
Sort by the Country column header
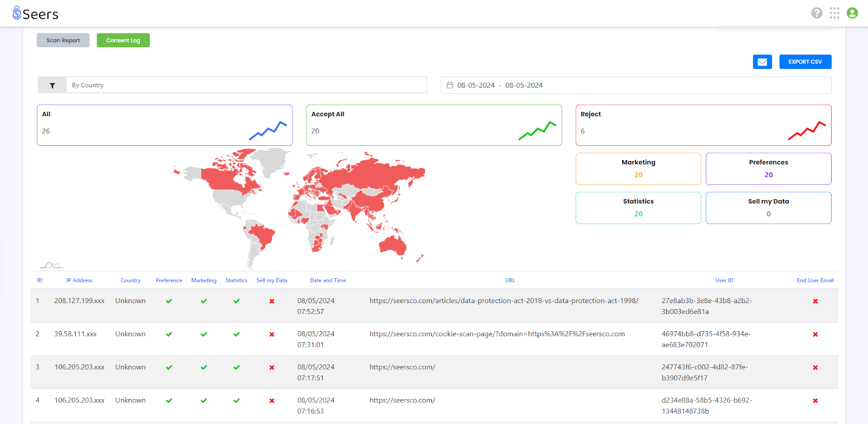[130, 280]
